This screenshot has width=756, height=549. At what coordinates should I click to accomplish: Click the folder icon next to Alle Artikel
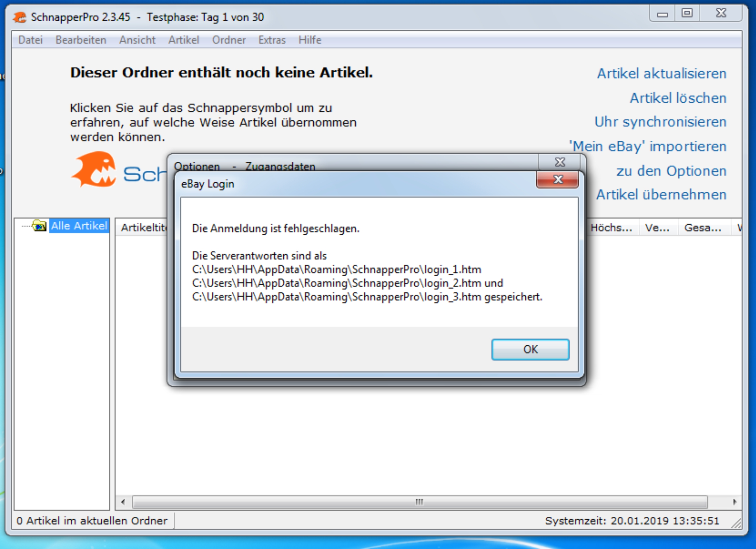click(x=39, y=226)
